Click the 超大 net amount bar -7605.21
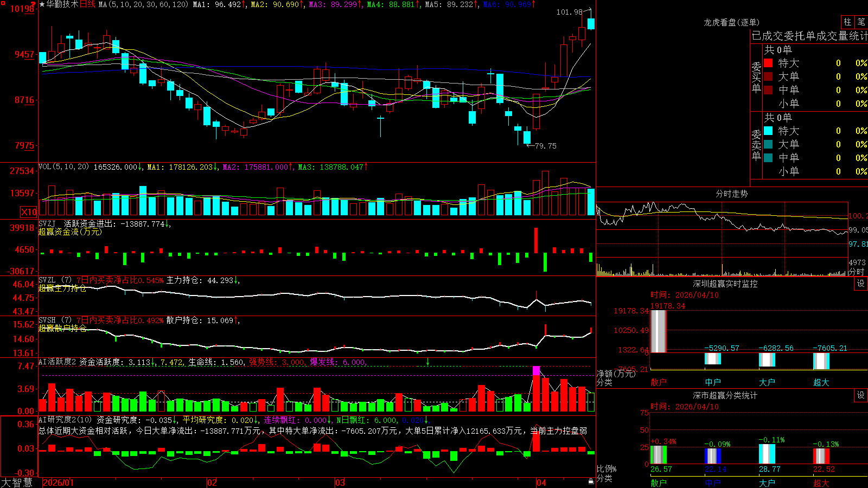The height and width of the screenshot is (488, 868). [x=821, y=361]
